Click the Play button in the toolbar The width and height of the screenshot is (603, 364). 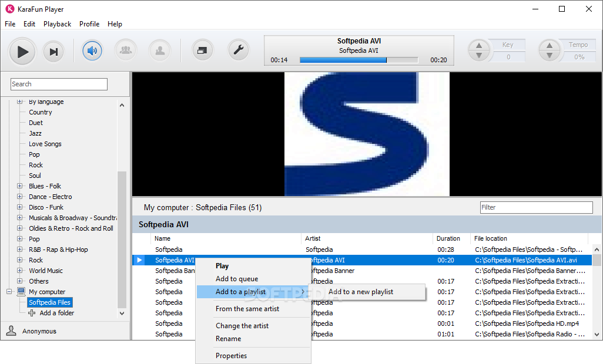[22, 52]
